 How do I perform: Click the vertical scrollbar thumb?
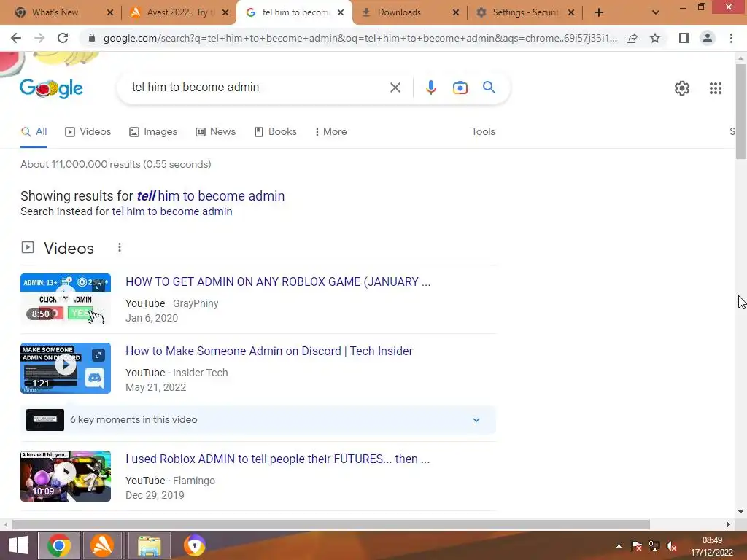click(740, 112)
